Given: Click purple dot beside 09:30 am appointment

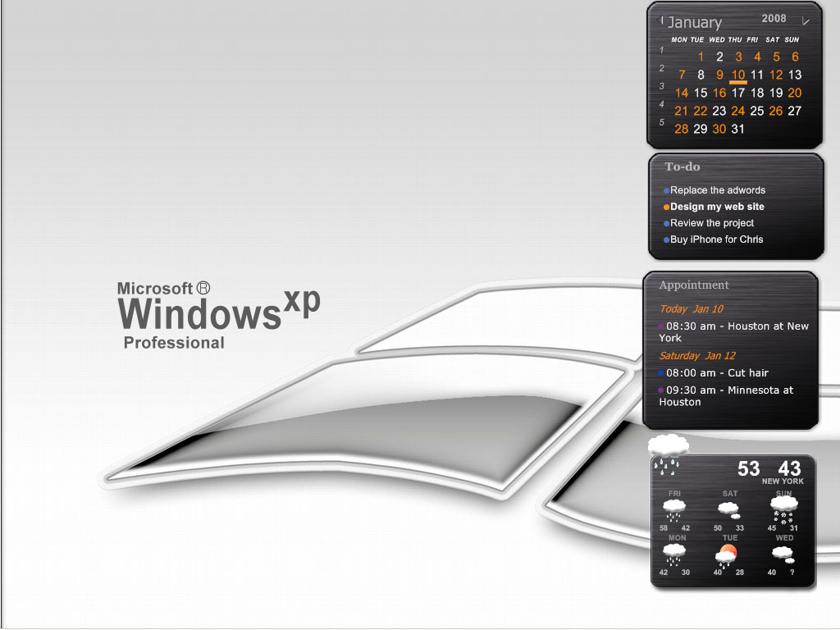Looking at the screenshot, I should coord(661,390).
